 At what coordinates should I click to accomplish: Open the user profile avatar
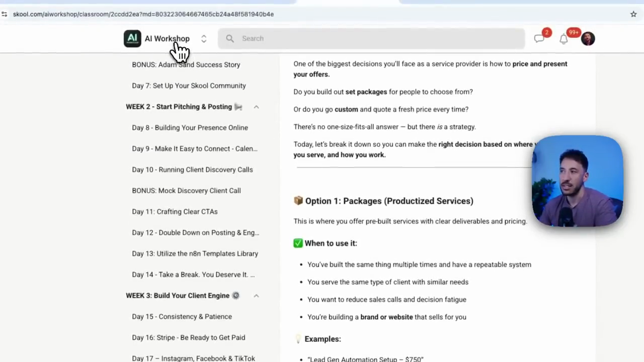588,39
